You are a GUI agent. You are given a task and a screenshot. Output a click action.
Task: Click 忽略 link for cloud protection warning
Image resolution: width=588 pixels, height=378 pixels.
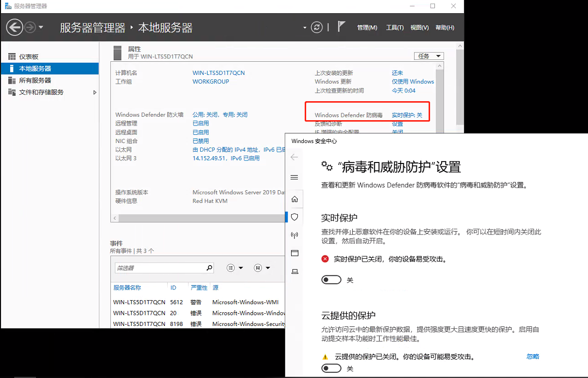[533, 357]
